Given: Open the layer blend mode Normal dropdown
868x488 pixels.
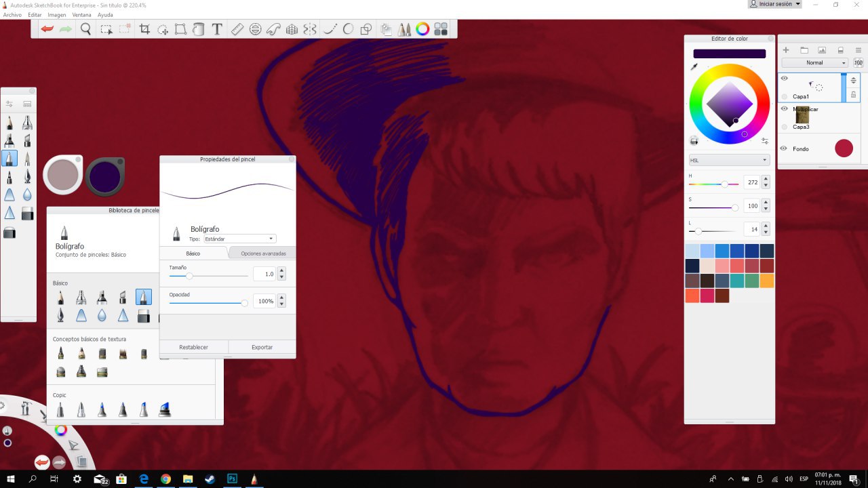Looking at the screenshot, I should [x=814, y=62].
